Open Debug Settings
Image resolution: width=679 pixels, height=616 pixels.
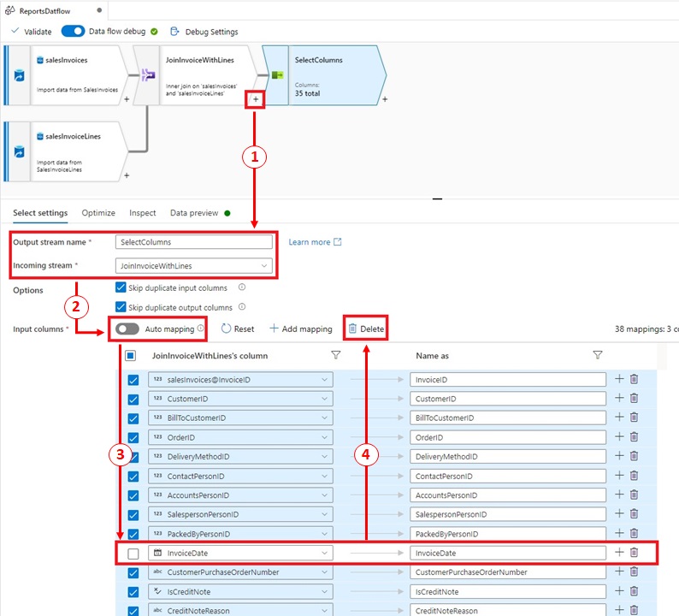[204, 32]
